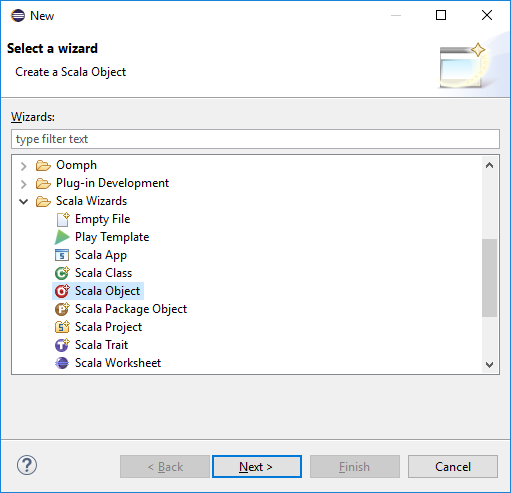
Task: Maximize the New dialog window
Action: coord(441,15)
